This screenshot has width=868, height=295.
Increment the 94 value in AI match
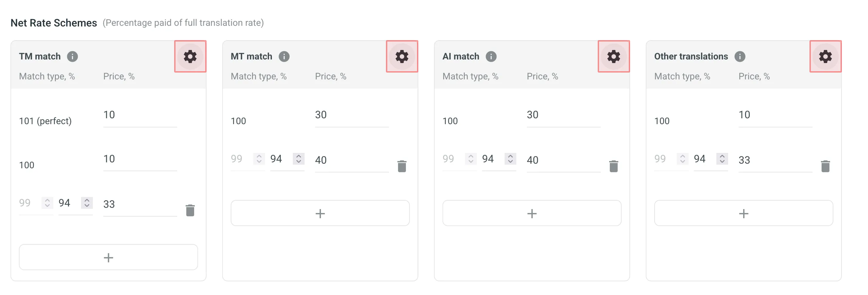coord(511,156)
